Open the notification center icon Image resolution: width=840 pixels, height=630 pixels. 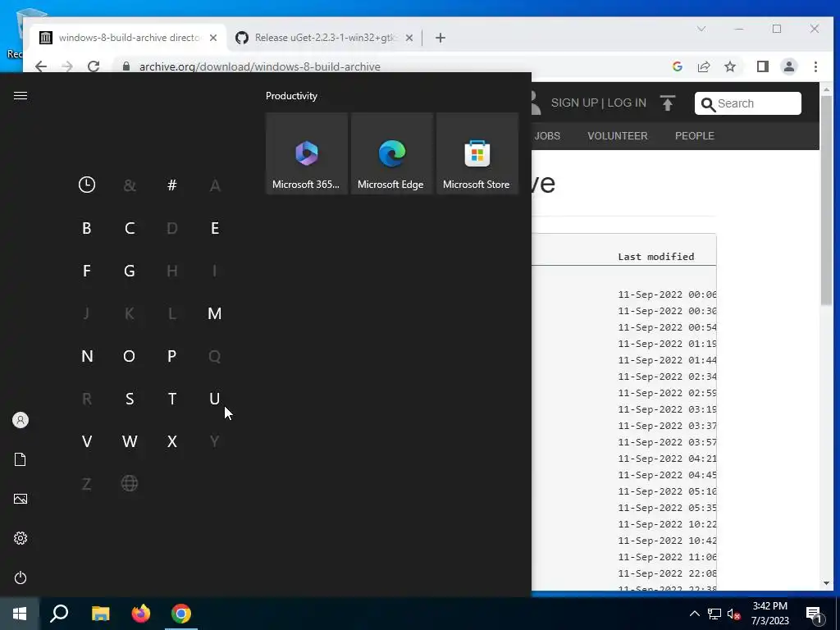pos(815,614)
